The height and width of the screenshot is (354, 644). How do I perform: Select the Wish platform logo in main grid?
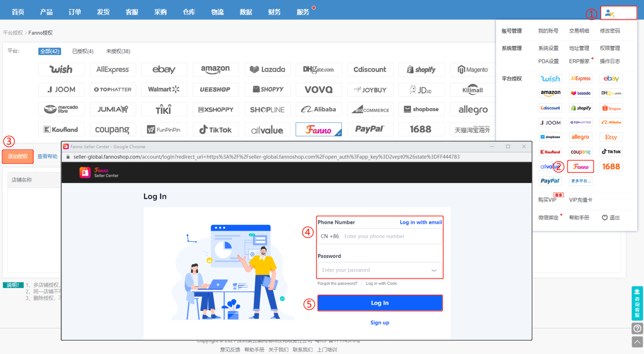pyautogui.click(x=61, y=70)
